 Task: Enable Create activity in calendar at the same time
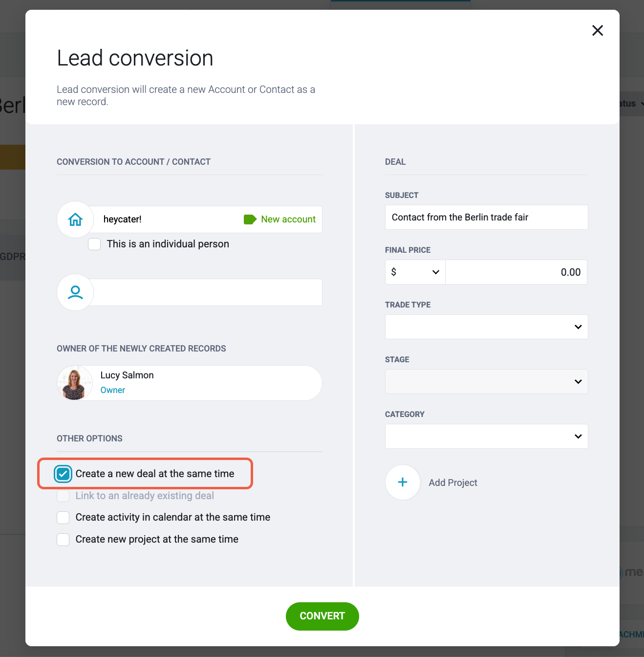(x=63, y=517)
